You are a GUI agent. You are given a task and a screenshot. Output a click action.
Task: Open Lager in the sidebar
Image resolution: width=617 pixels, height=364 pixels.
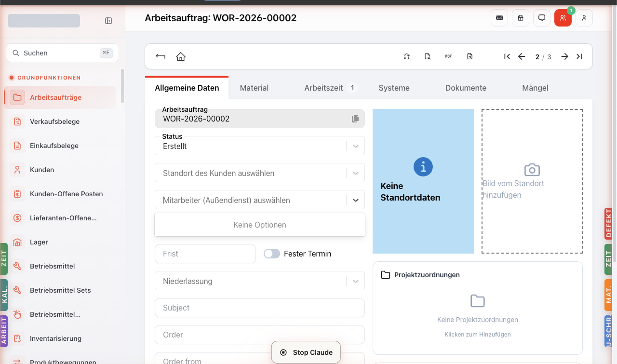[60, 242]
